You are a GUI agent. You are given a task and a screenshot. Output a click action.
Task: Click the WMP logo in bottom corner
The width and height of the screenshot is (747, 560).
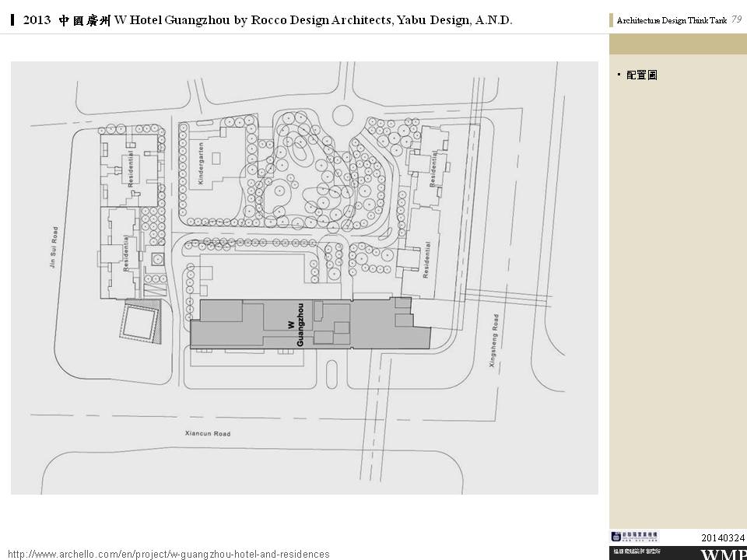point(723,555)
